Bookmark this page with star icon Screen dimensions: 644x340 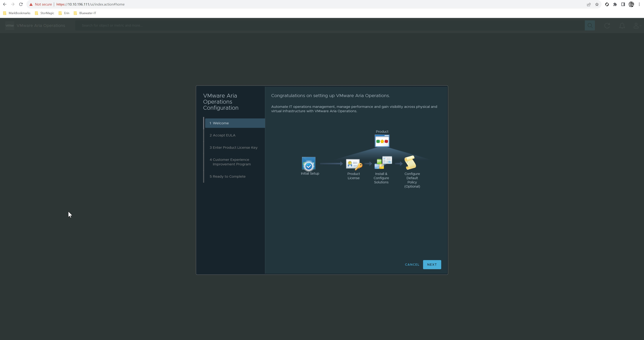[597, 4]
